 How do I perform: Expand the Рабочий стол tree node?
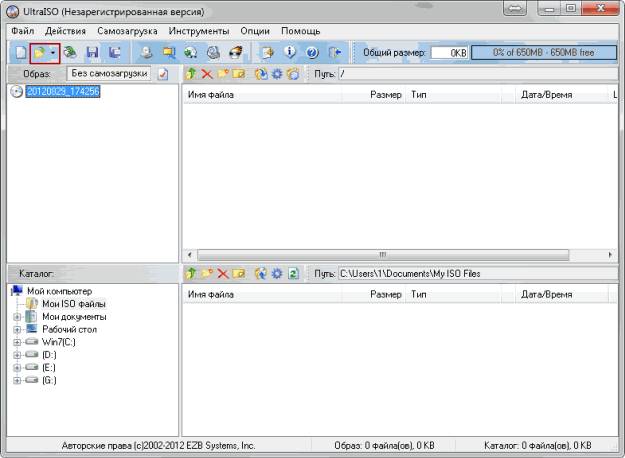(x=17, y=329)
